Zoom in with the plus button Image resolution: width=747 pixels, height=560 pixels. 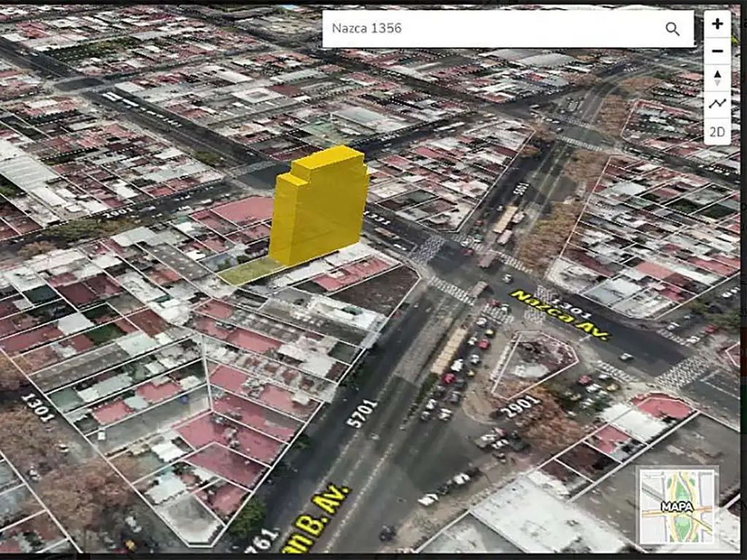pyautogui.click(x=717, y=24)
